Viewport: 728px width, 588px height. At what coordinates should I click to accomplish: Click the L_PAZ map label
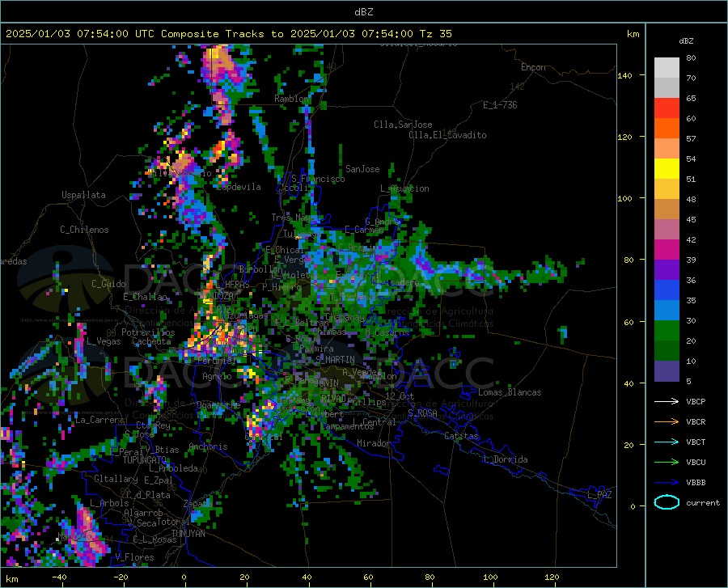(x=599, y=495)
